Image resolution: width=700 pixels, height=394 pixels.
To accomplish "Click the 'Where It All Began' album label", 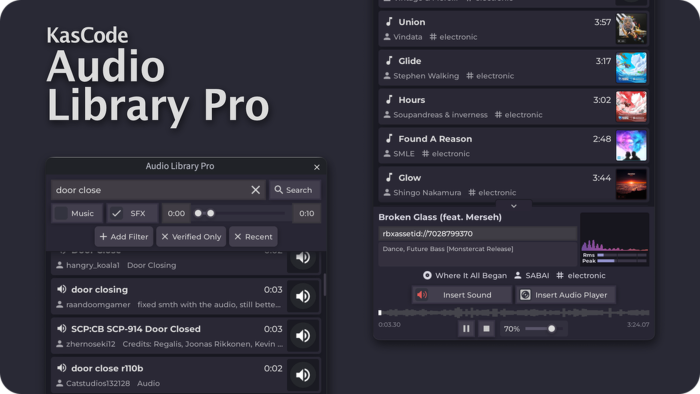I will [471, 275].
